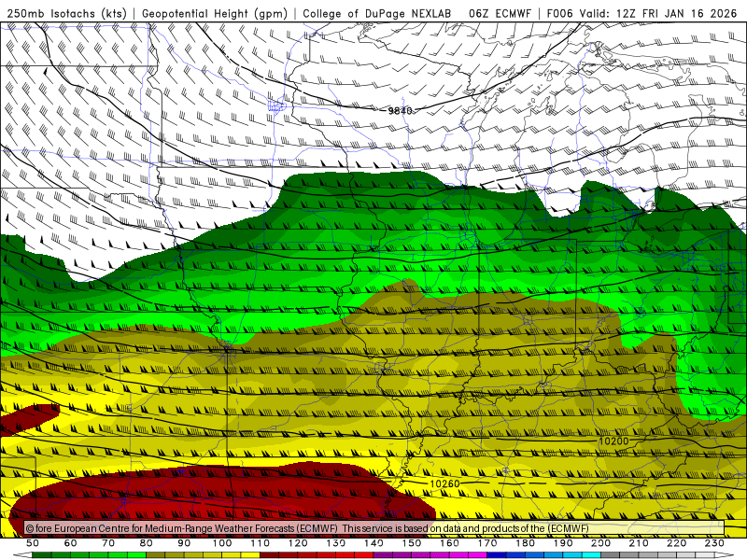The image size is (747, 560).
Task: Click the 'F006 Valid: 12Z FRI JAN 16 2026' text
Action: click(641, 14)
